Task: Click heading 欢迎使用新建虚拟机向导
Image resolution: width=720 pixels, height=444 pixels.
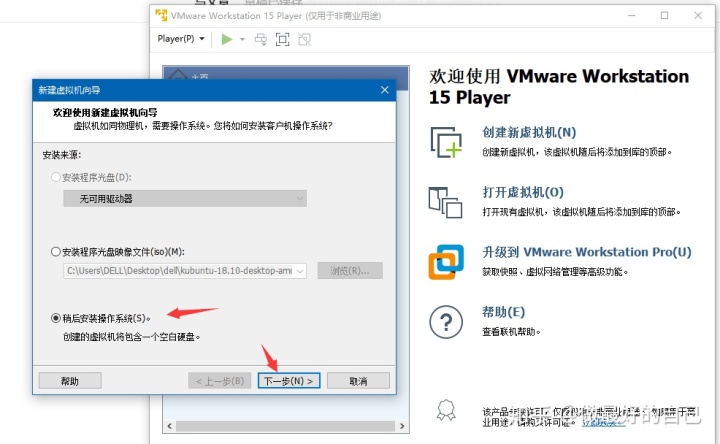Action: [105, 112]
